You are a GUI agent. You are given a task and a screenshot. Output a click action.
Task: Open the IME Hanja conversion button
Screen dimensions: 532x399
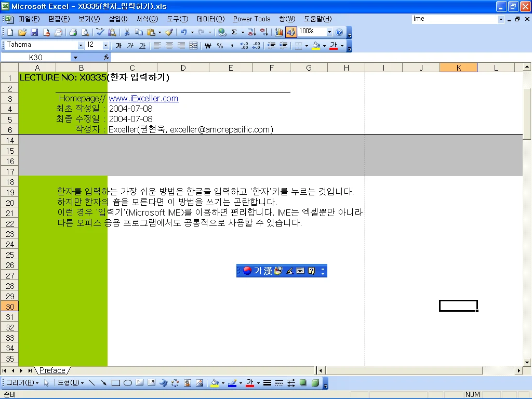268,271
